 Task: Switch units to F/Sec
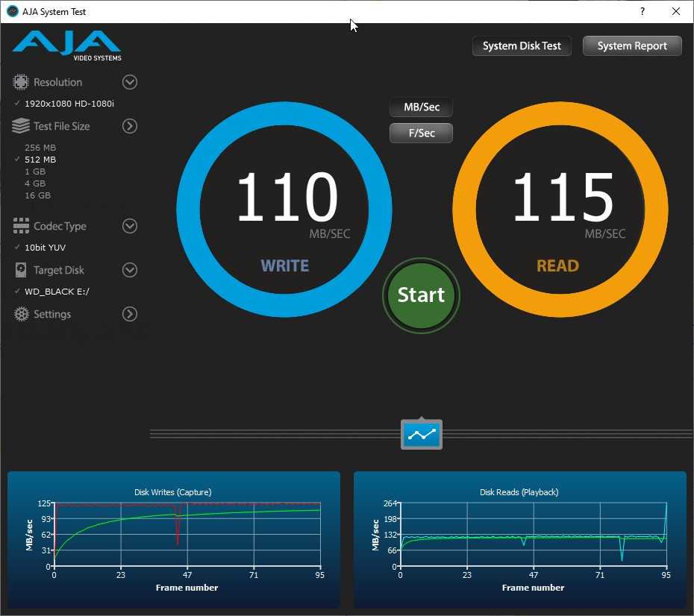tap(421, 133)
